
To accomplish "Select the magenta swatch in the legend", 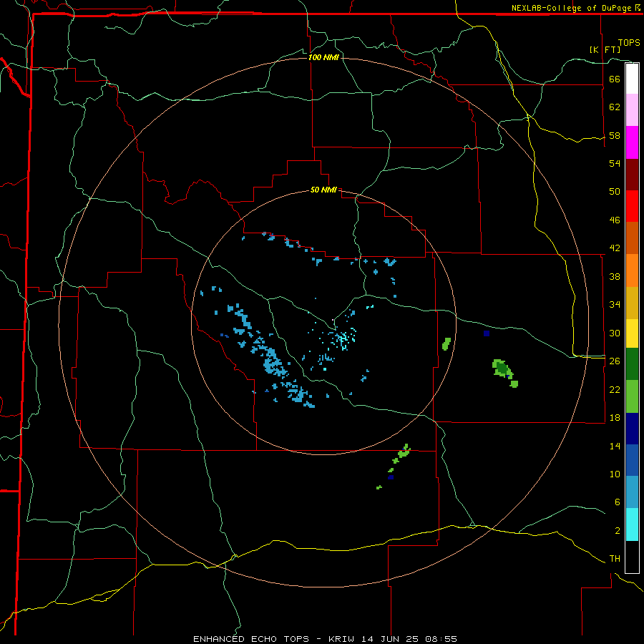I will pyautogui.click(x=632, y=142).
